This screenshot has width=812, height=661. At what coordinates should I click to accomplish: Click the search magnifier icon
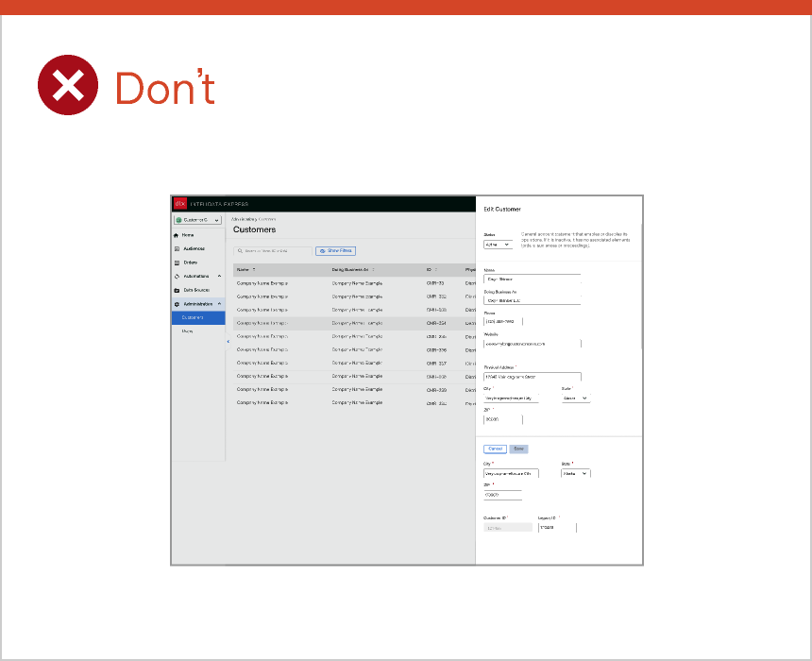point(241,250)
